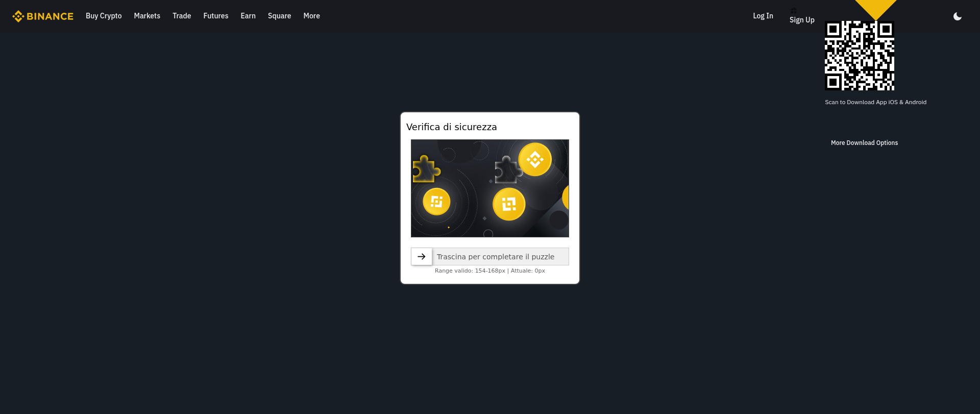Click the Log In link
The image size is (980, 414).
click(x=763, y=16)
